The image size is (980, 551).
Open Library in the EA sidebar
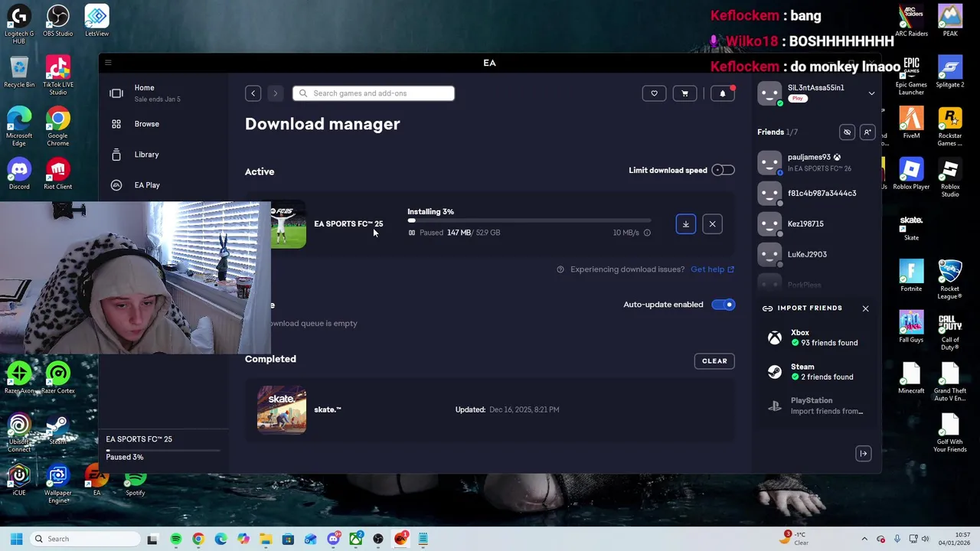147,155
